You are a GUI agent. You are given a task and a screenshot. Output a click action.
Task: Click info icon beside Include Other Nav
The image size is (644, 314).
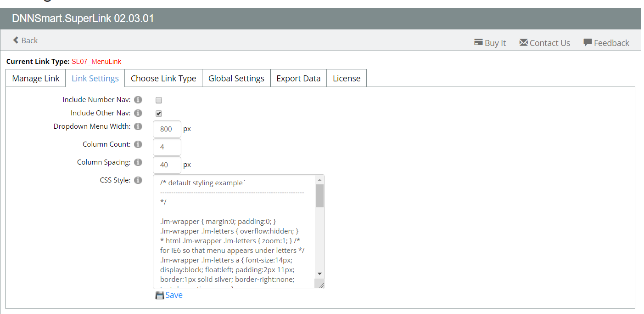[138, 113]
